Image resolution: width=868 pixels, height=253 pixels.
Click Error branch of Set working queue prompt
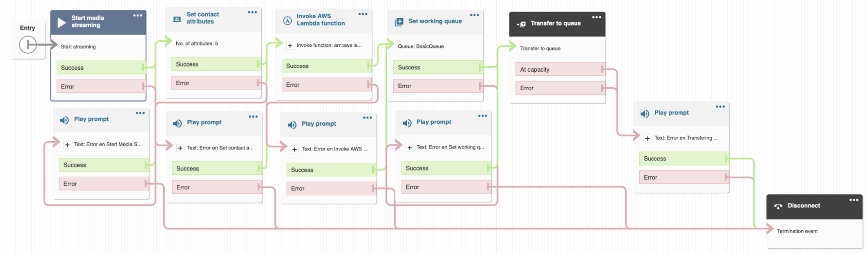(446, 187)
